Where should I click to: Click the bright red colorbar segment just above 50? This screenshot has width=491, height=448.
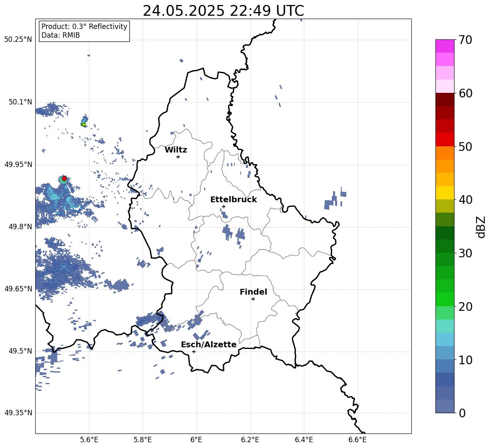point(445,140)
